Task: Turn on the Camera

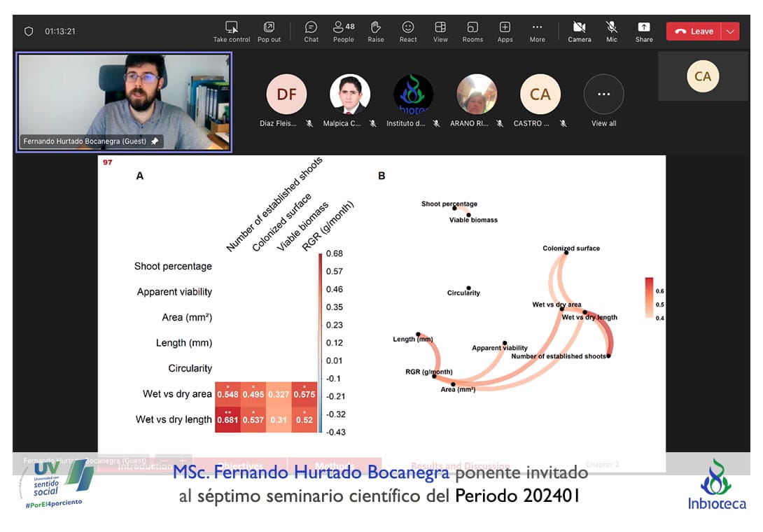Action: 579,31
